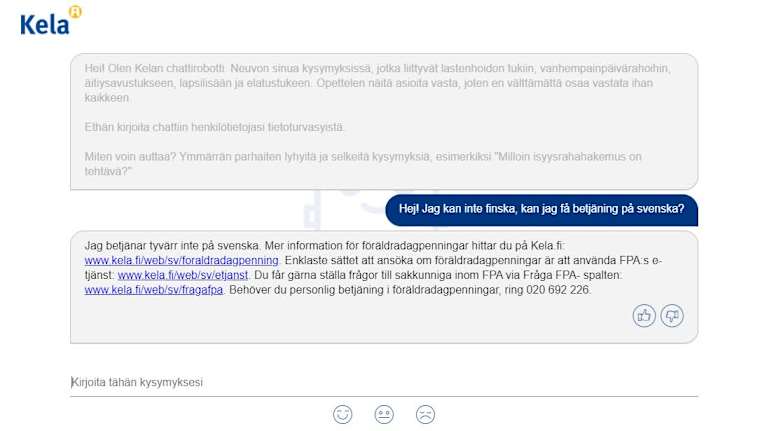Image resolution: width=767 pixels, height=431 pixels.
Task: Open the www.kela.fi/web/sv/foraldradagpenning link
Action: click(x=181, y=260)
